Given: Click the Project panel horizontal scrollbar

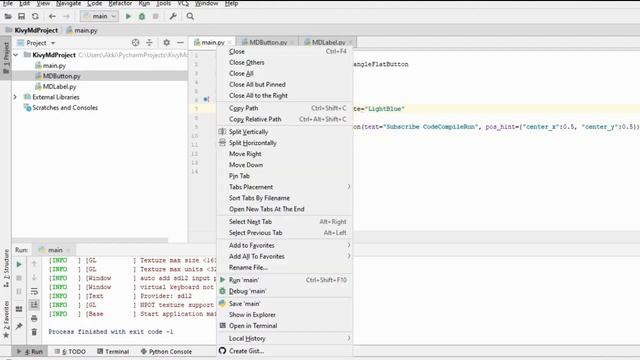Looking at the screenshot, I should [90, 240].
